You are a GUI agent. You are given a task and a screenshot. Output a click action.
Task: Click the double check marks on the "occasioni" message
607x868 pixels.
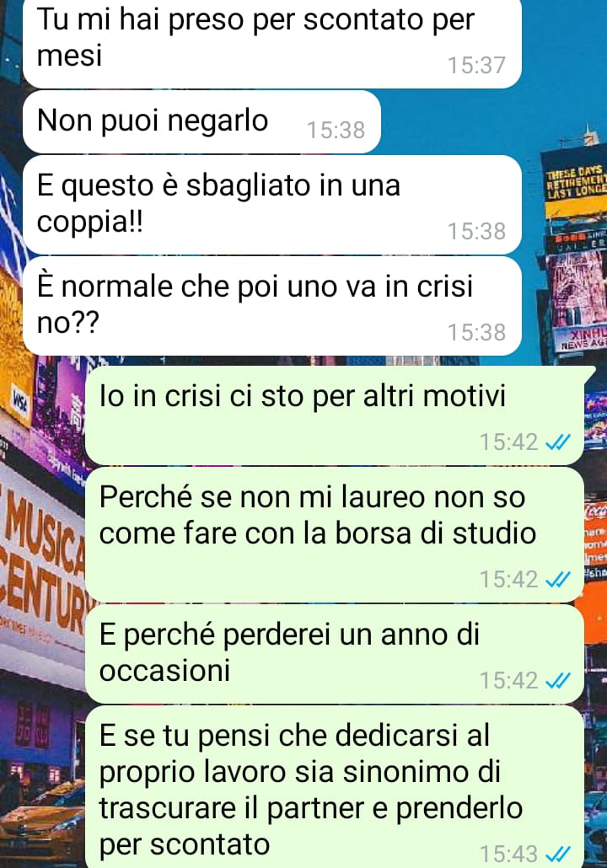pyautogui.click(x=558, y=680)
